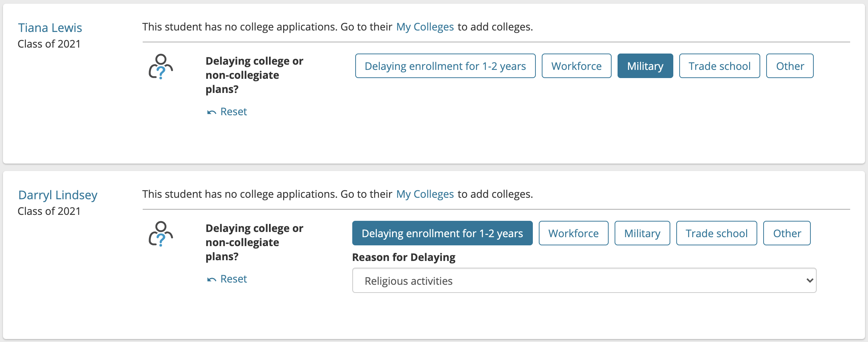Click the dropdown chevron beside Religious activities

(x=810, y=281)
